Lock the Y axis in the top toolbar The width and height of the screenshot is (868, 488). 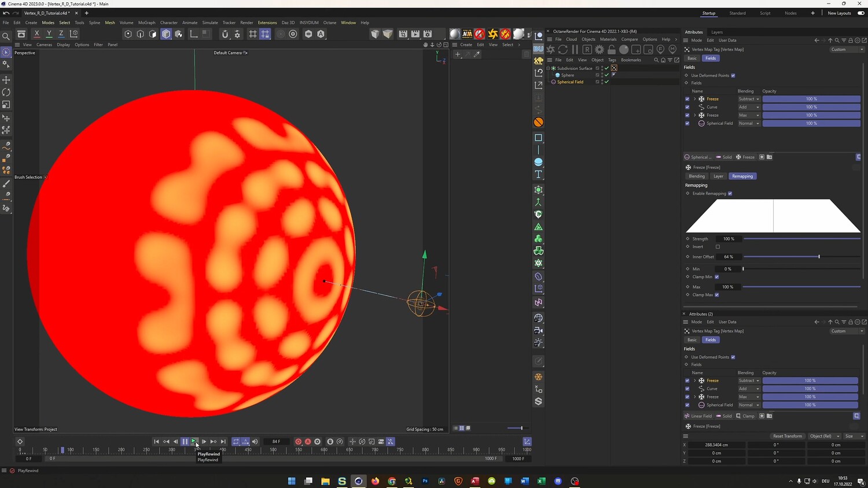49,34
